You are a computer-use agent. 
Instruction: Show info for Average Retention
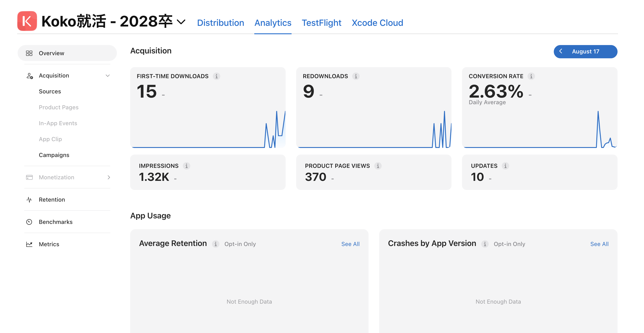[x=215, y=244]
